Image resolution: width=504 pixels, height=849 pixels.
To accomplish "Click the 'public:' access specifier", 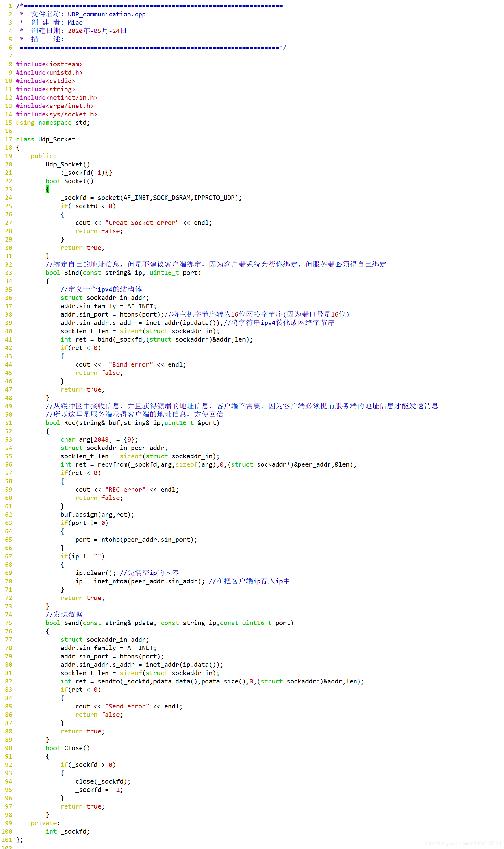I will click(44, 156).
